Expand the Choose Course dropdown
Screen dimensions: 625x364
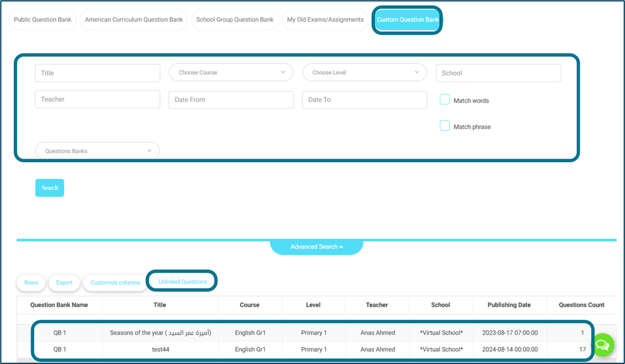point(230,73)
